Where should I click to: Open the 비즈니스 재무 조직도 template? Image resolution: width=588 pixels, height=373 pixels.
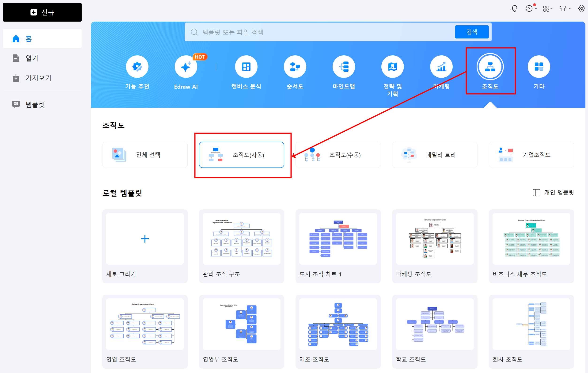(x=531, y=246)
